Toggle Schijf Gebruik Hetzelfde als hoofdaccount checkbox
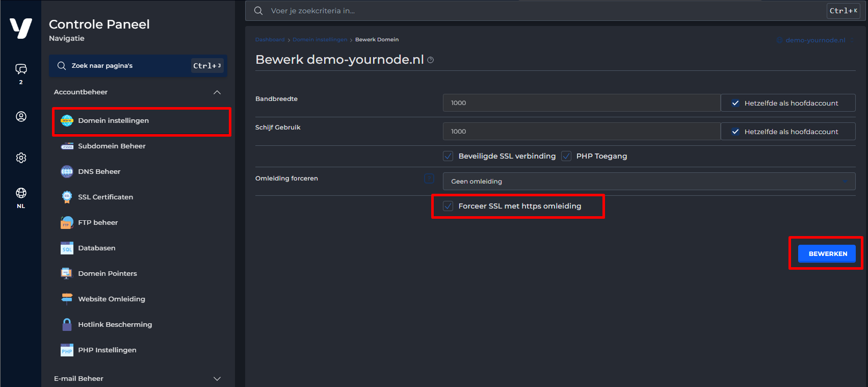Viewport: 868px width, 387px height. [735, 132]
